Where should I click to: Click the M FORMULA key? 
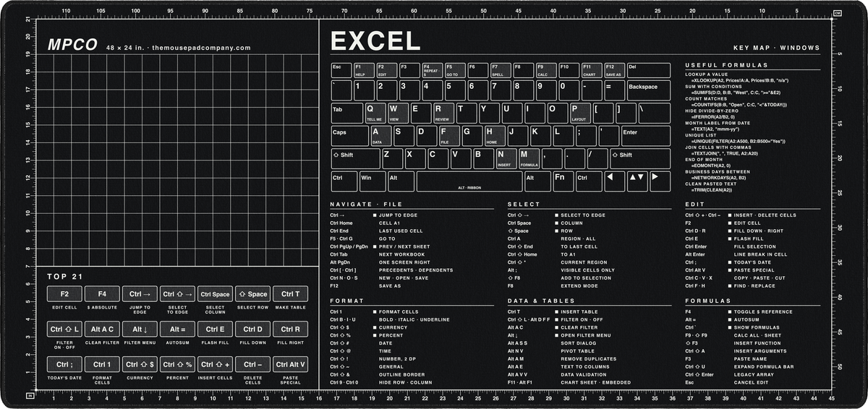(529, 159)
